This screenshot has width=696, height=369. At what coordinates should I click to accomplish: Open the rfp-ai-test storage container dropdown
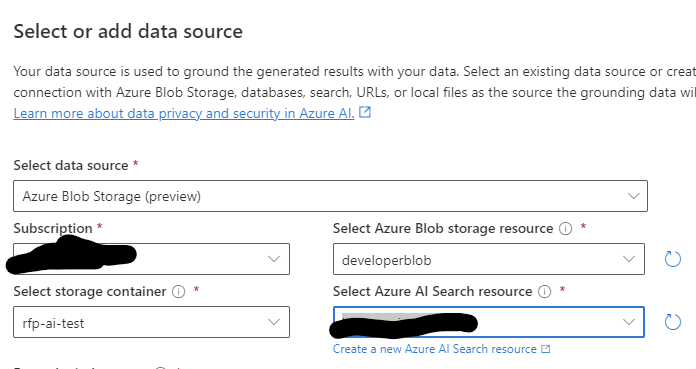[151, 322]
